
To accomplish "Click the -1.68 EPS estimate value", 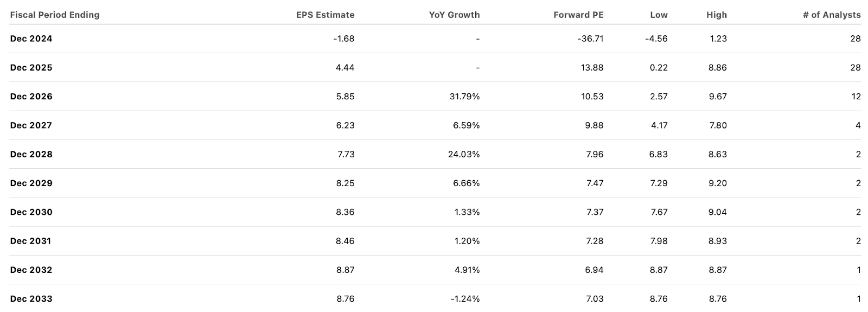I will click(x=343, y=39).
